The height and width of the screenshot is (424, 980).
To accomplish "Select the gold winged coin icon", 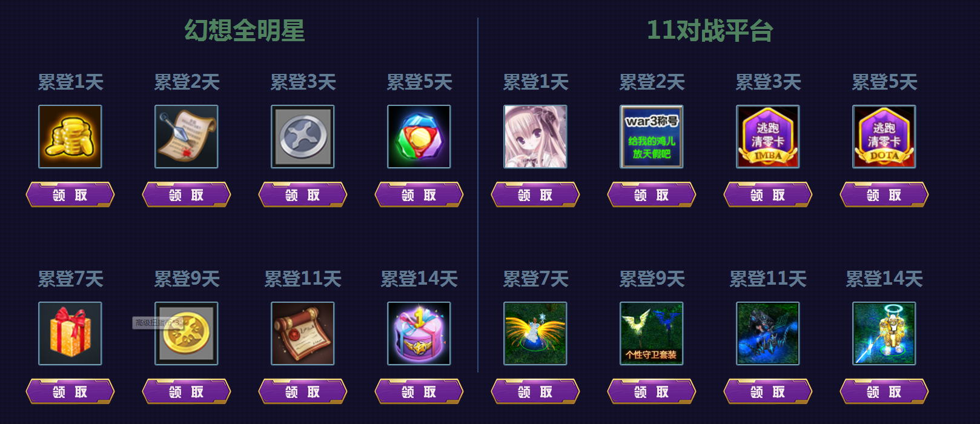I will tap(187, 333).
